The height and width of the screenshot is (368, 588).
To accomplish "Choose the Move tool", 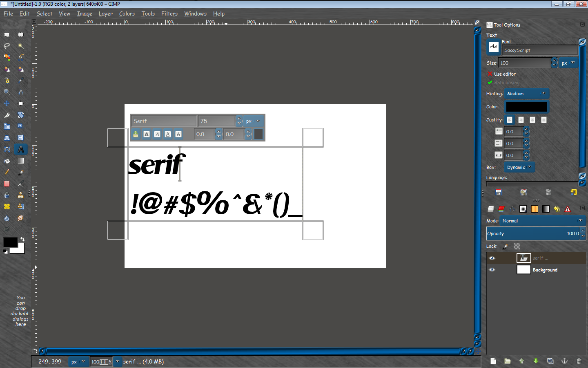I will click(7, 103).
